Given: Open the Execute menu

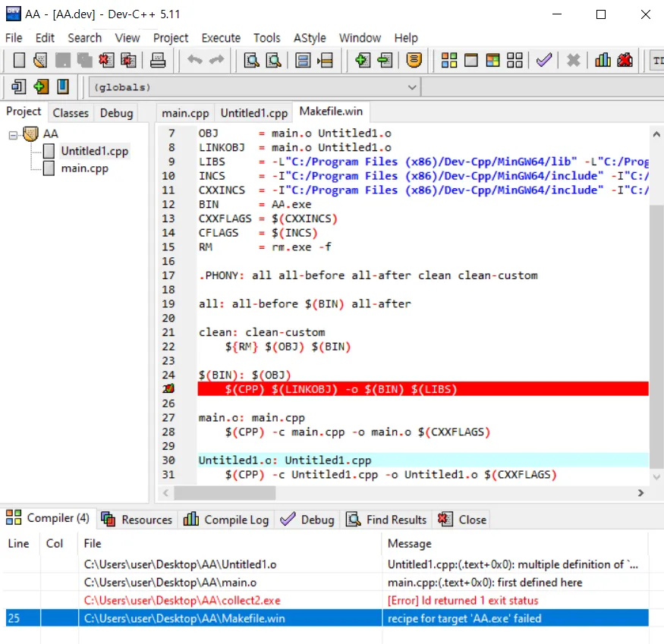Looking at the screenshot, I should (x=221, y=38).
